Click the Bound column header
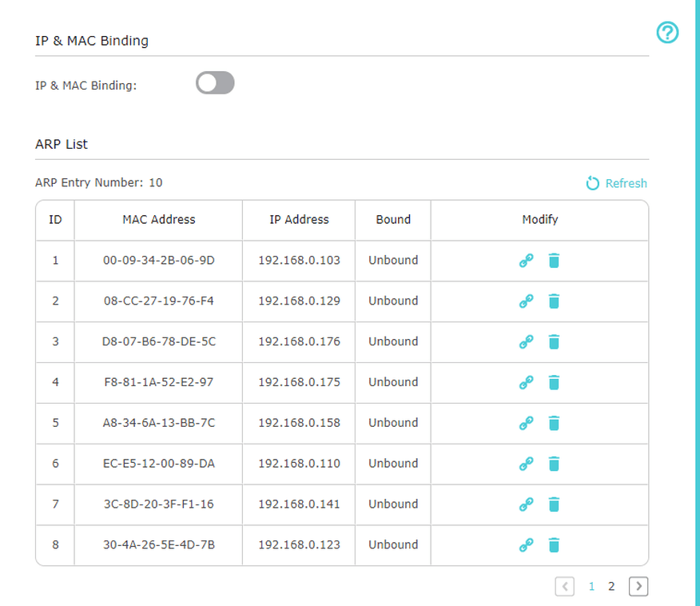 tap(393, 219)
